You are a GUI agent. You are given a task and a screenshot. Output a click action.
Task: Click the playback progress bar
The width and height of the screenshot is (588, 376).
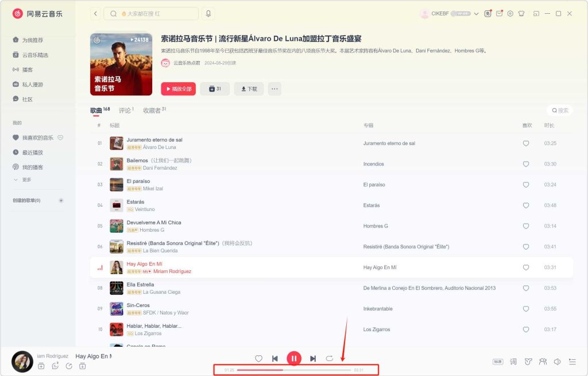[294, 370]
